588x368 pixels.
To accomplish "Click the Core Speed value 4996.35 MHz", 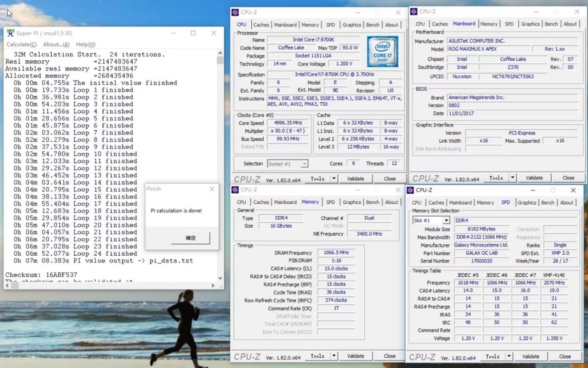I will point(288,123).
